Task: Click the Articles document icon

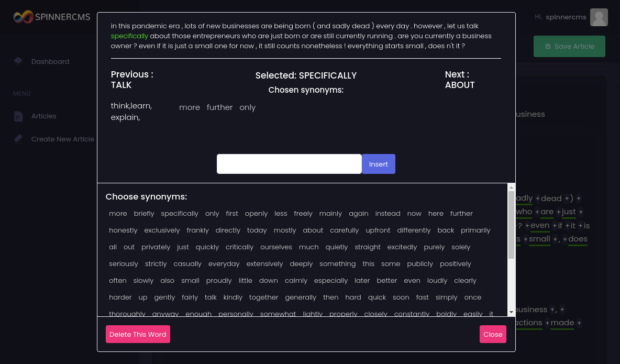Action: tap(18, 116)
